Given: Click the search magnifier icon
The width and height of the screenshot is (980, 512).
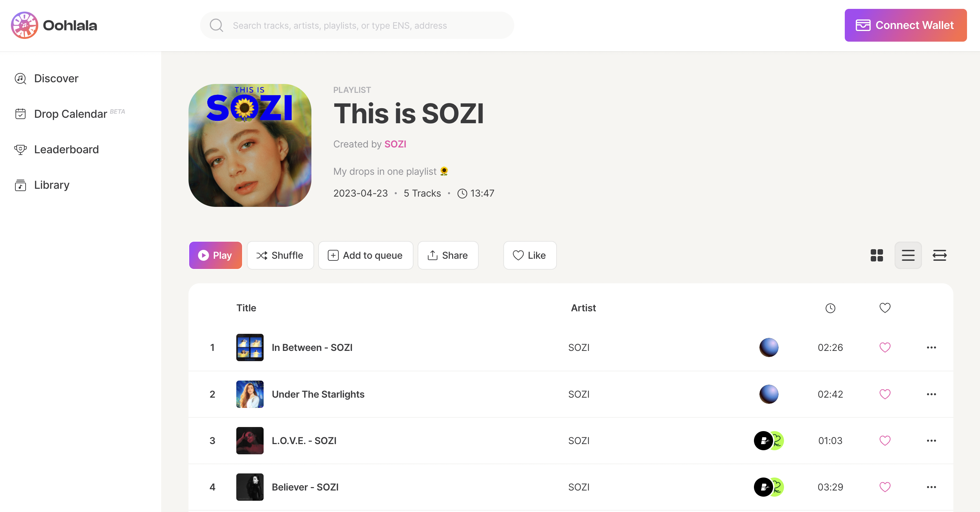Looking at the screenshot, I should click(216, 25).
